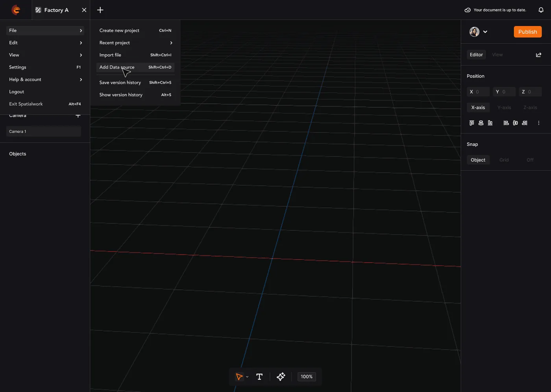Expand the Help & account chevron
This screenshot has width=551, height=392.
(x=81, y=80)
